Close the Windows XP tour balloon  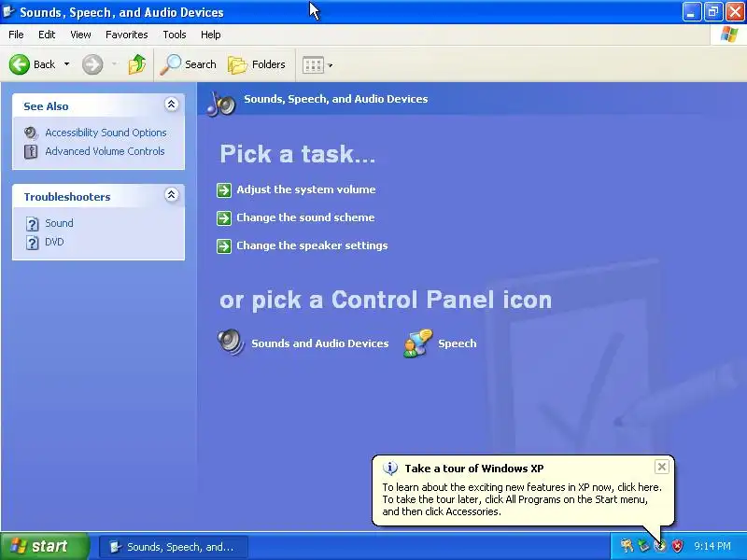pos(662,467)
